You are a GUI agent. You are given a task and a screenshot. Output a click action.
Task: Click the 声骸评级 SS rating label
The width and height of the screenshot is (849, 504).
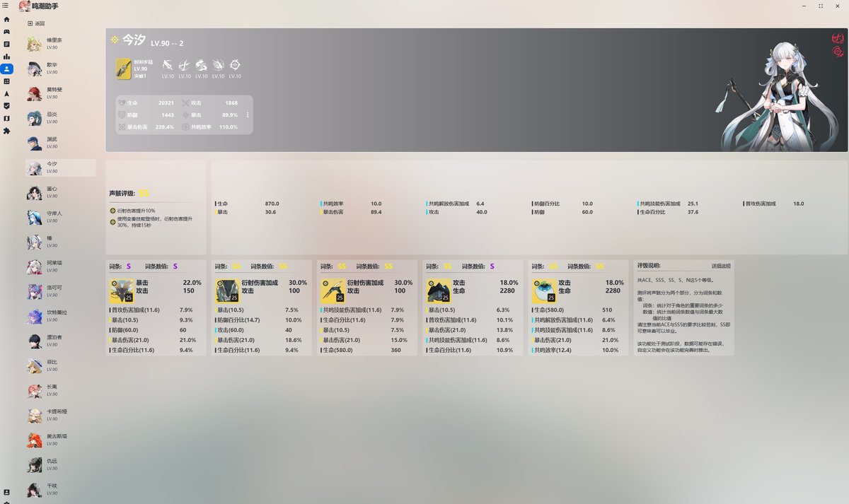coord(129,193)
